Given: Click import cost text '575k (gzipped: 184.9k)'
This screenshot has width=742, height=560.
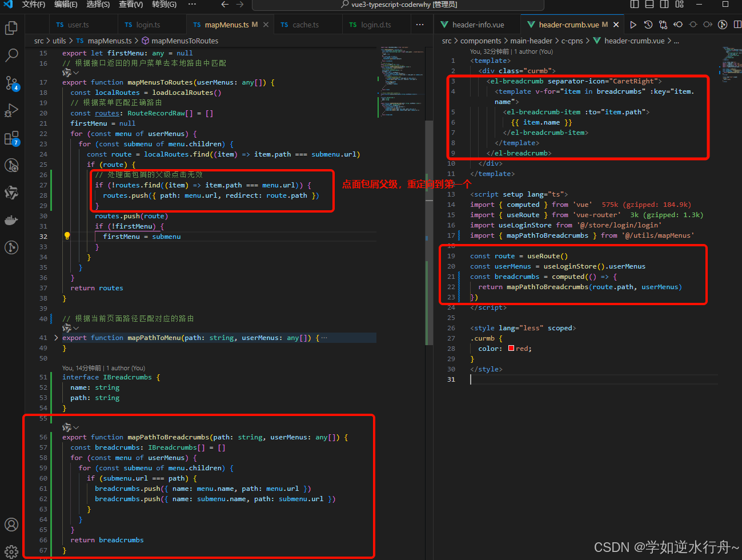Looking at the screenshot, I should (x=646, y=204).
